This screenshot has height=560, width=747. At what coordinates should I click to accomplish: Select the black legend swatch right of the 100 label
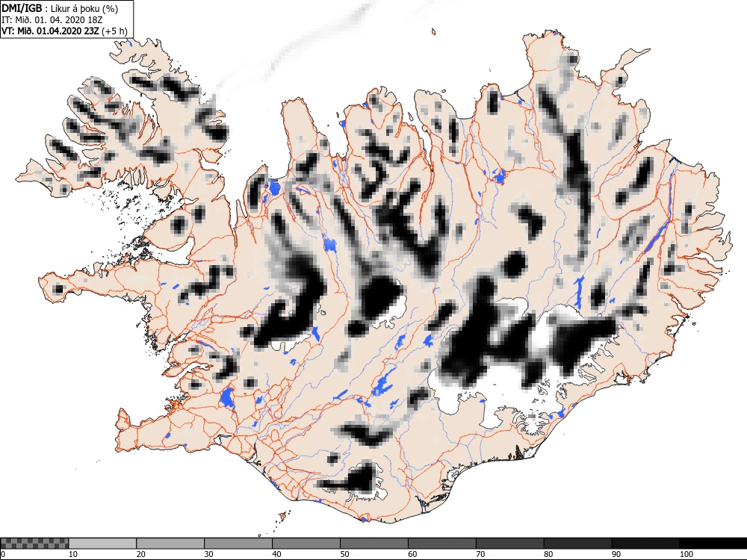click(713, 544)
